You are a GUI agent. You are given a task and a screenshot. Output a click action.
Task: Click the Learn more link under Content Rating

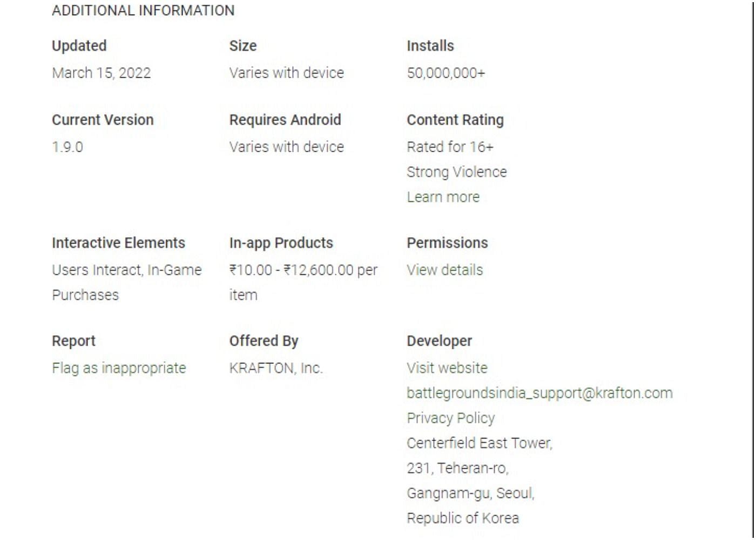pos(443,197)
